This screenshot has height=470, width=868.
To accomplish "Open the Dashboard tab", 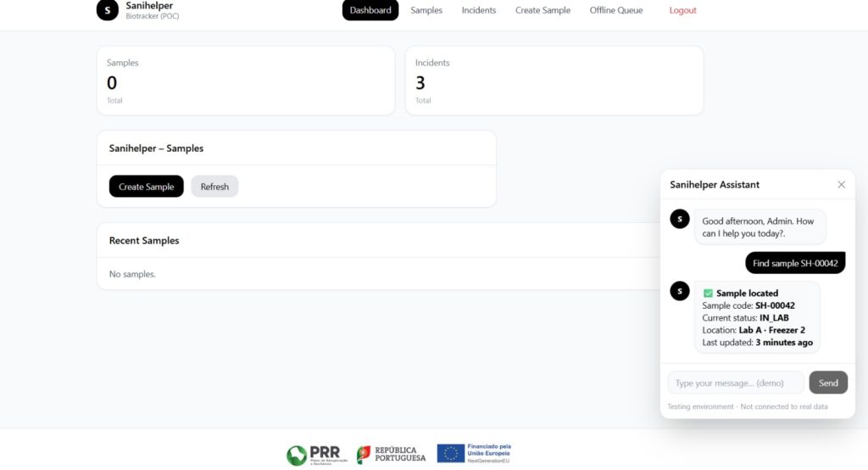I will click(370, 10).
